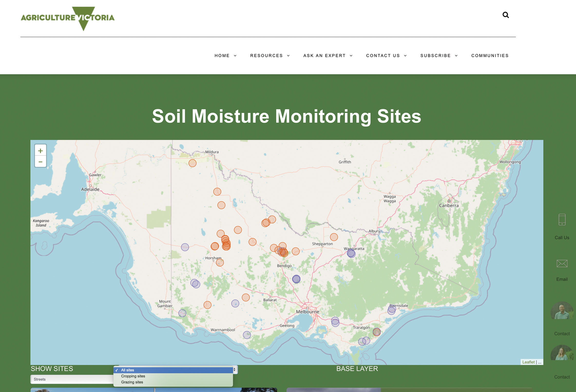This screenshot has height=392, width=576.
Task: Click the orange marker near Mildura
Action: [192, 163]
